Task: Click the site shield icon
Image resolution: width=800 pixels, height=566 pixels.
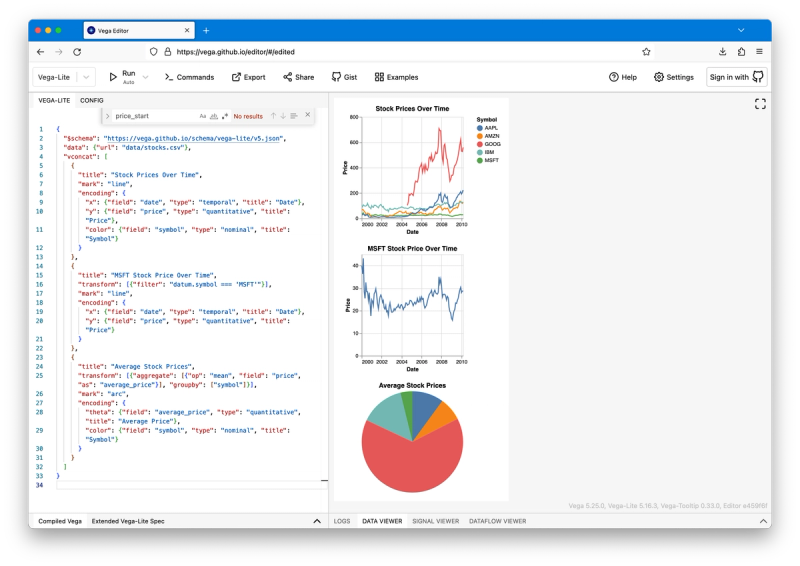Action: point(154,52)
